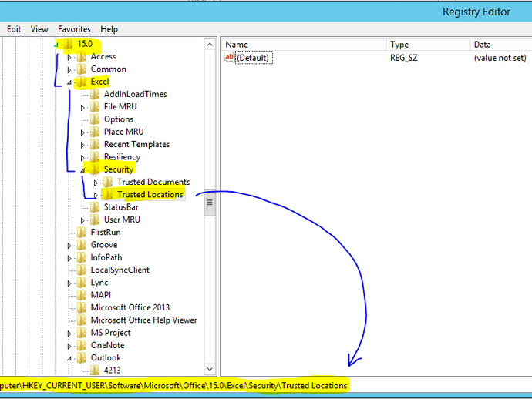Select the Microsoft Office Help Viewer key

point(144,320)
